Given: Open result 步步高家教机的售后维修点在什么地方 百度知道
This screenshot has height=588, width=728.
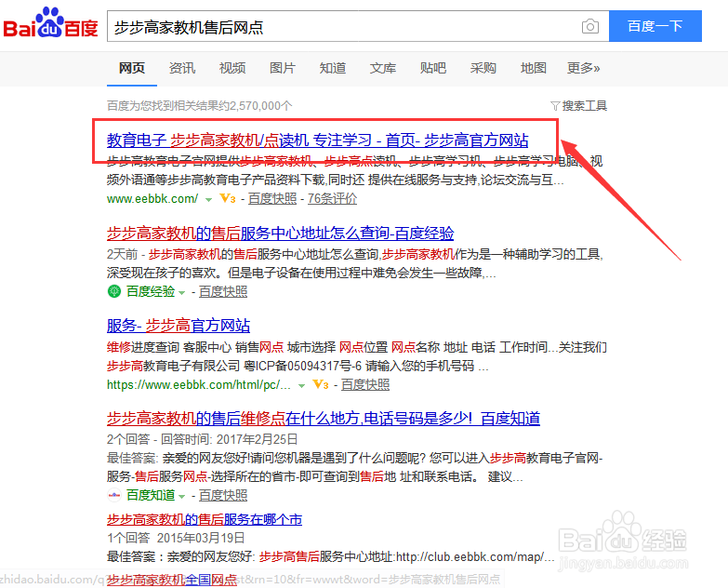Looking at the screenshot, I should point(324,419).
